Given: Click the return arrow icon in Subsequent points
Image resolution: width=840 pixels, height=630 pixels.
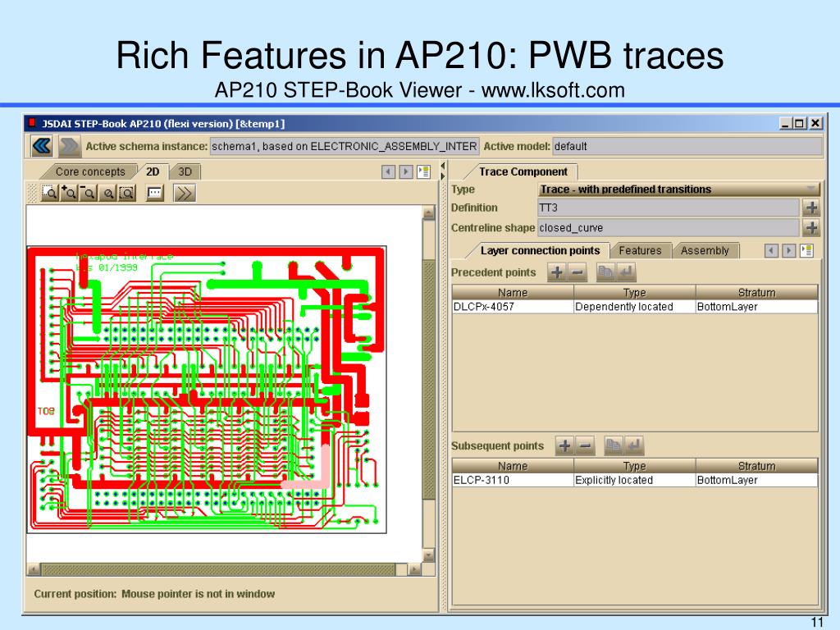Looking at the screenshot, I should pyautogui.click(x=634, y=445).
